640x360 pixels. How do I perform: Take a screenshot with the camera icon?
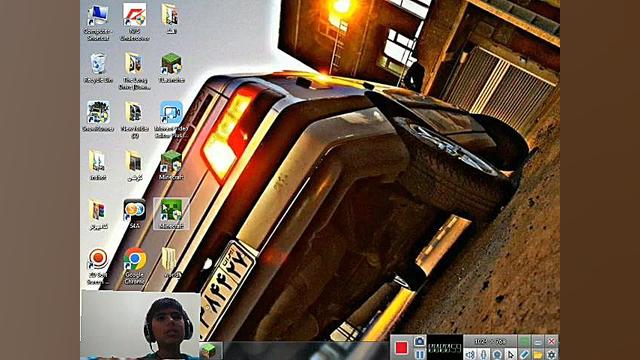tap(420, 341)
